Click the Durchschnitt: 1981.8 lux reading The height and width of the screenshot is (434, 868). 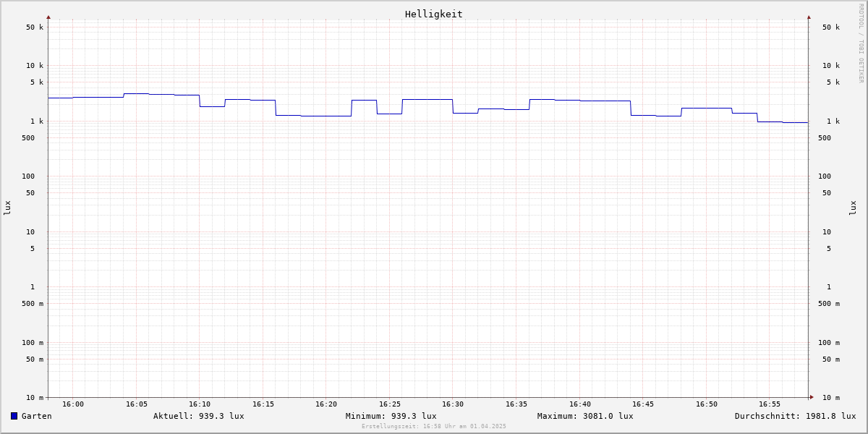point(796,416)
